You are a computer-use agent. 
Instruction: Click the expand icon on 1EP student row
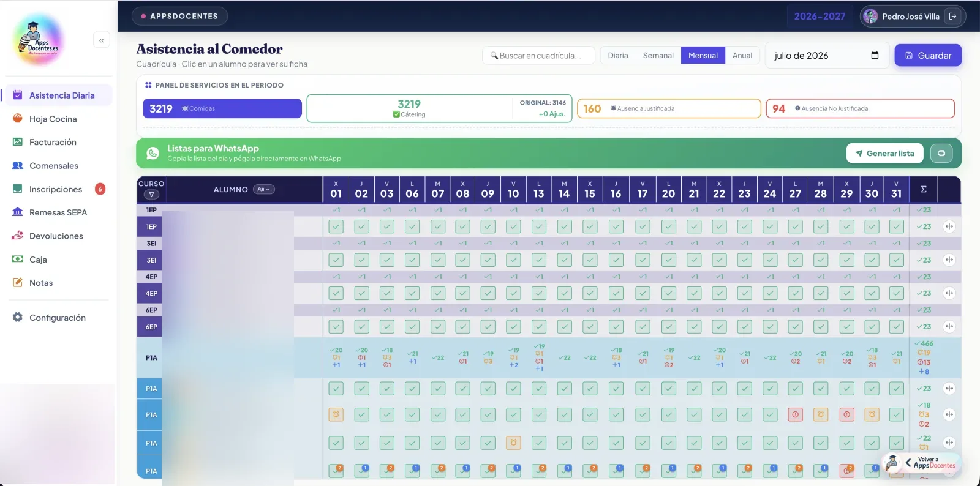pyautogui.click(x=949, y=226)
